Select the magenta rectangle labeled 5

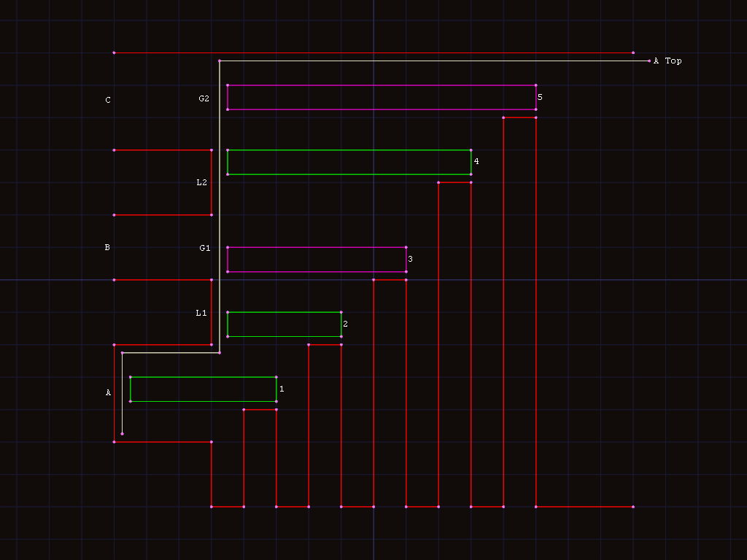click(382, 98)
